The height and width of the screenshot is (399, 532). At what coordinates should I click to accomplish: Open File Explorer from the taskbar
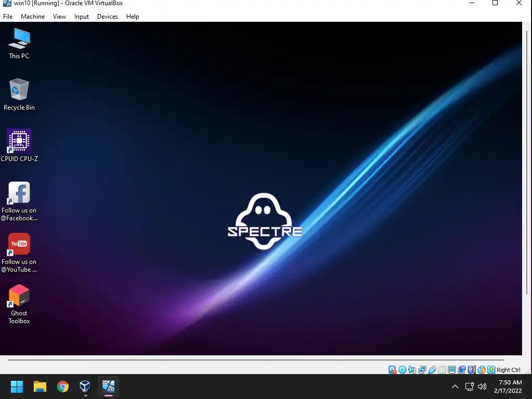(39, 387)
